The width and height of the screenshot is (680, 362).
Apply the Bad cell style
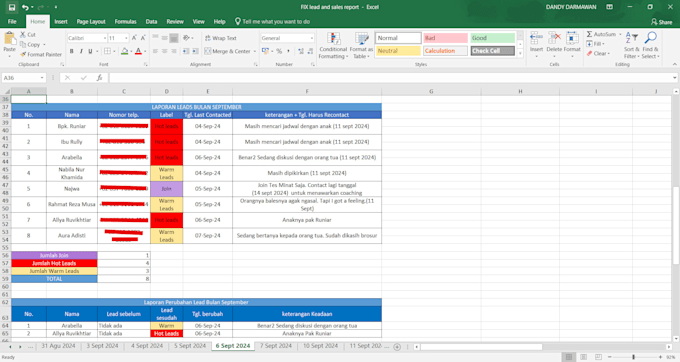445,38
